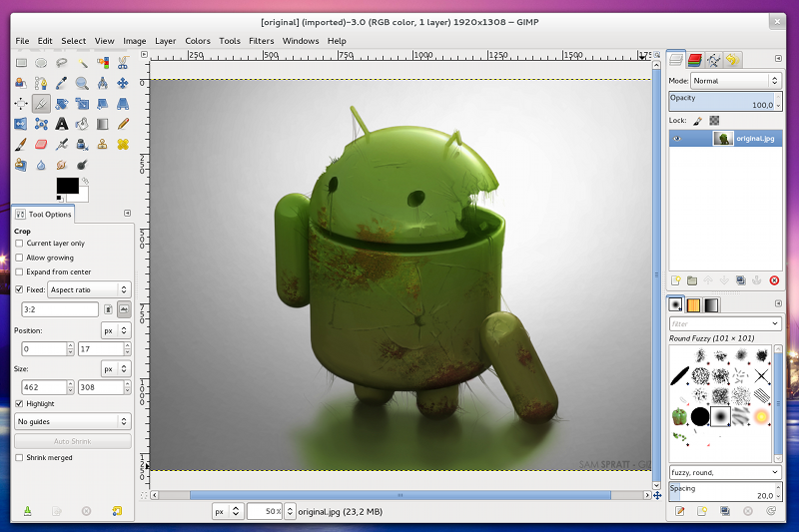Image resolution: width=799 pixels, height=532 pixels.
Task: Select the Alignment tool
Action: click(x=21, y=104)
